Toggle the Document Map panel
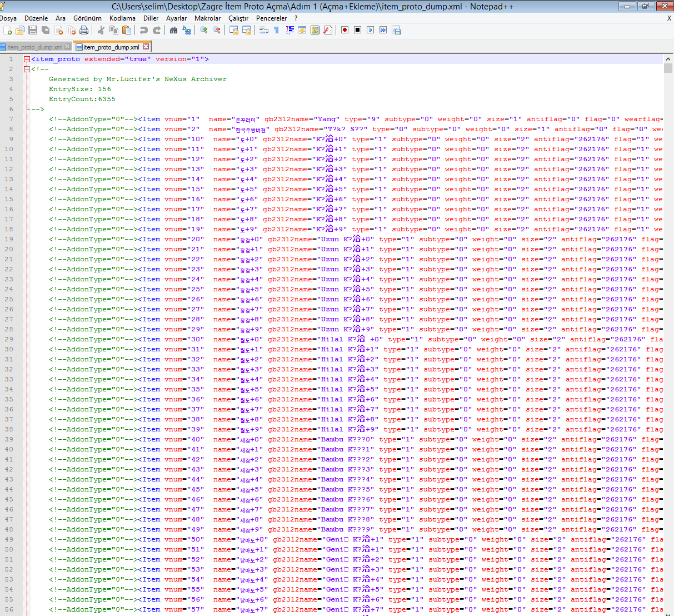 coord(315,30)
